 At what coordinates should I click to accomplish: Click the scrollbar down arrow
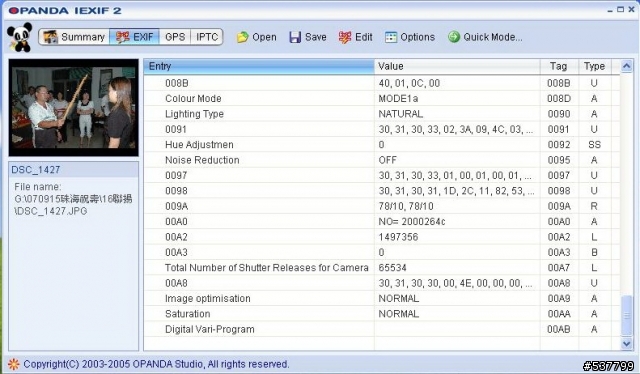(627, 344)
